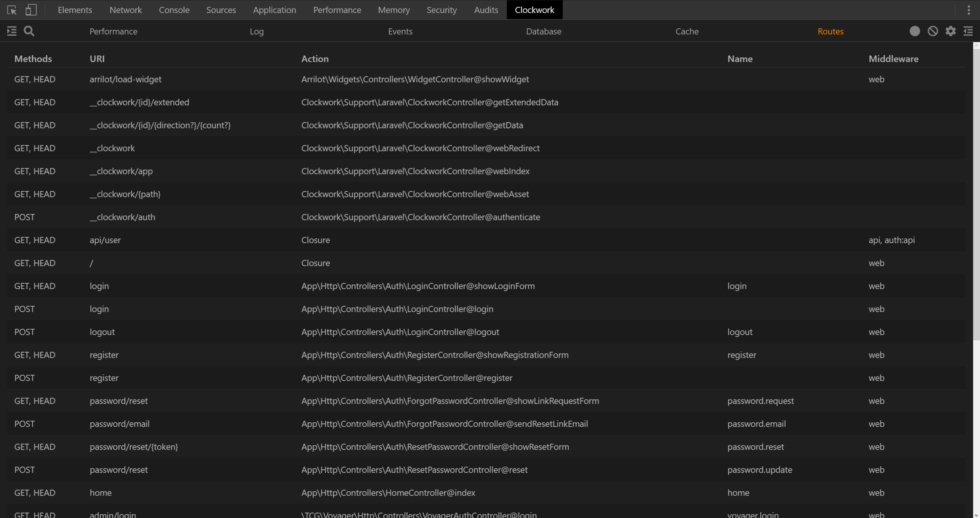Screen dimensions: 980x518
Task: Switch to the Database tab
Action: coord(543,31)
